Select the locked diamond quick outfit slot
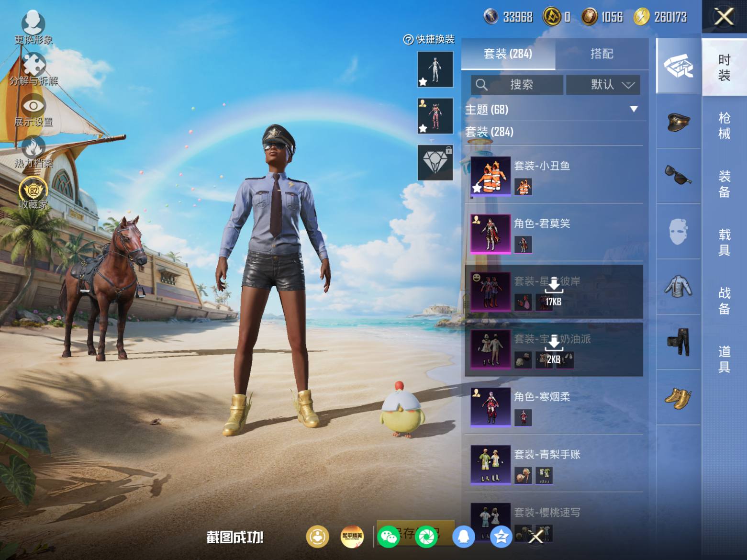 [x=435, y=162]
